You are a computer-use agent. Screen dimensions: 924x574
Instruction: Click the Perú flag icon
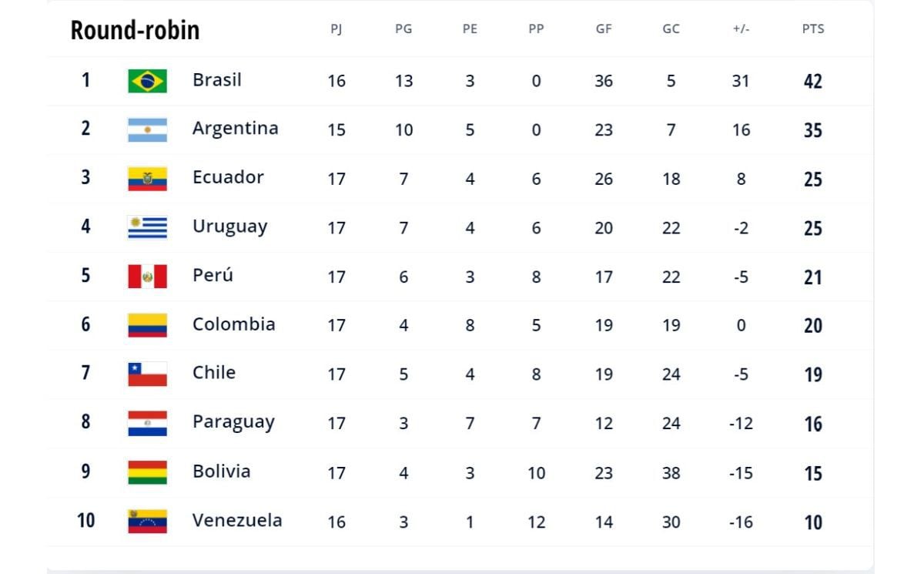(x=147, y=276)
